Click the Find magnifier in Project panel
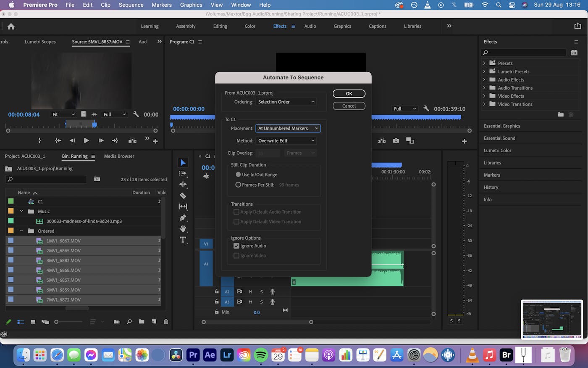The width and height of the screenshot is (588, 368). pos(129,322)
